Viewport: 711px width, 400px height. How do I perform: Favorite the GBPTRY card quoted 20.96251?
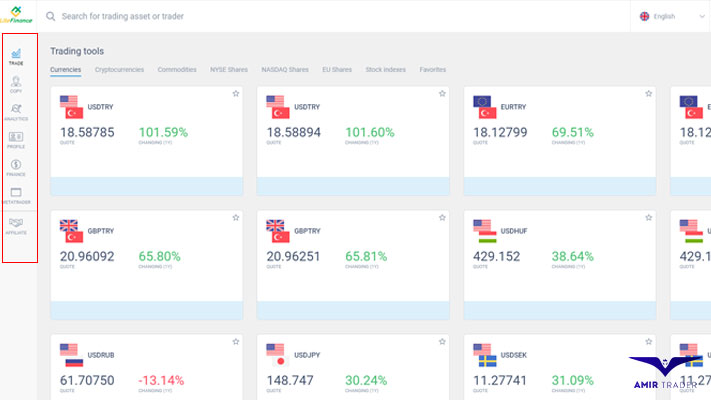pyautogui.click(x=442, y=218)
